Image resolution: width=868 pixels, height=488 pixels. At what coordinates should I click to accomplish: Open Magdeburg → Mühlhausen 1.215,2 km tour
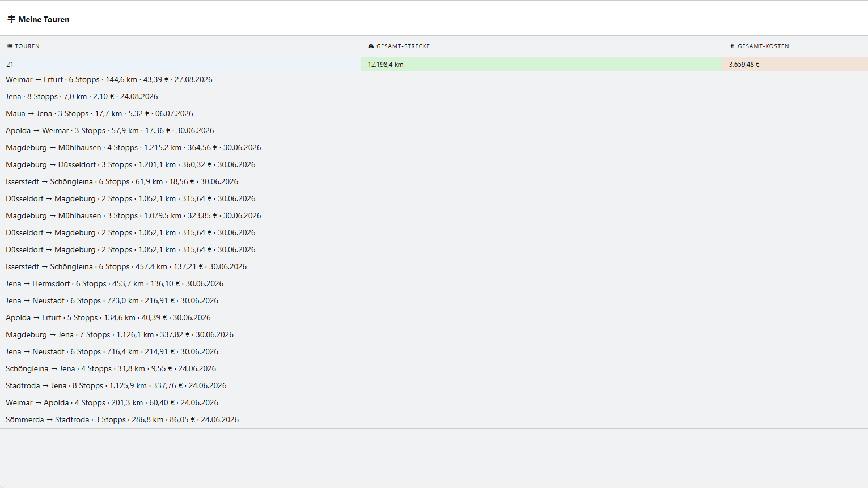click(x=434, y=148)
